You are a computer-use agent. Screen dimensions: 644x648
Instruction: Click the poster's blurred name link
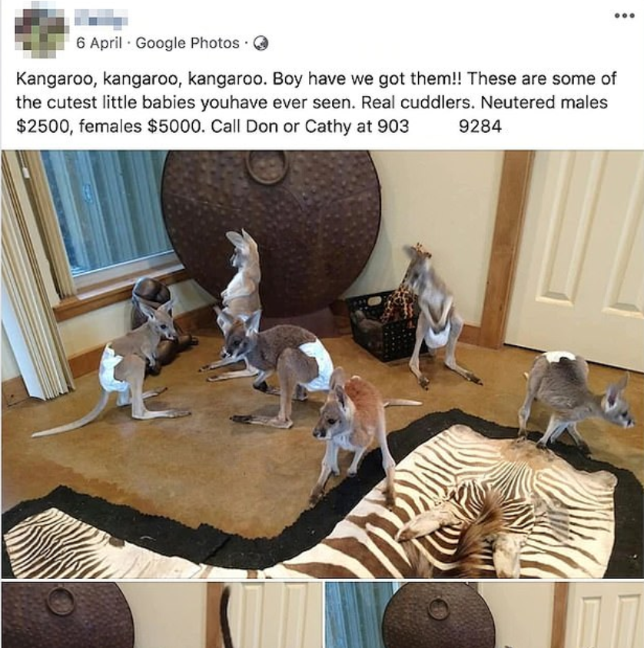(101, 19)
